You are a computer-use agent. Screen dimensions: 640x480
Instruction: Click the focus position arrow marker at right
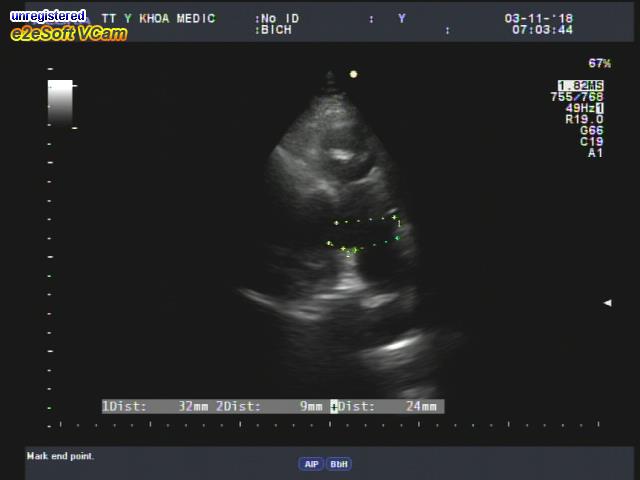(607, 302)
